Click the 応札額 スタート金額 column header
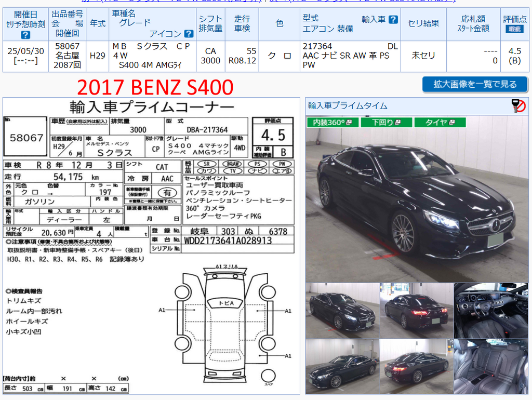Viewport: 532px width, 400px height. pos(473,23)
